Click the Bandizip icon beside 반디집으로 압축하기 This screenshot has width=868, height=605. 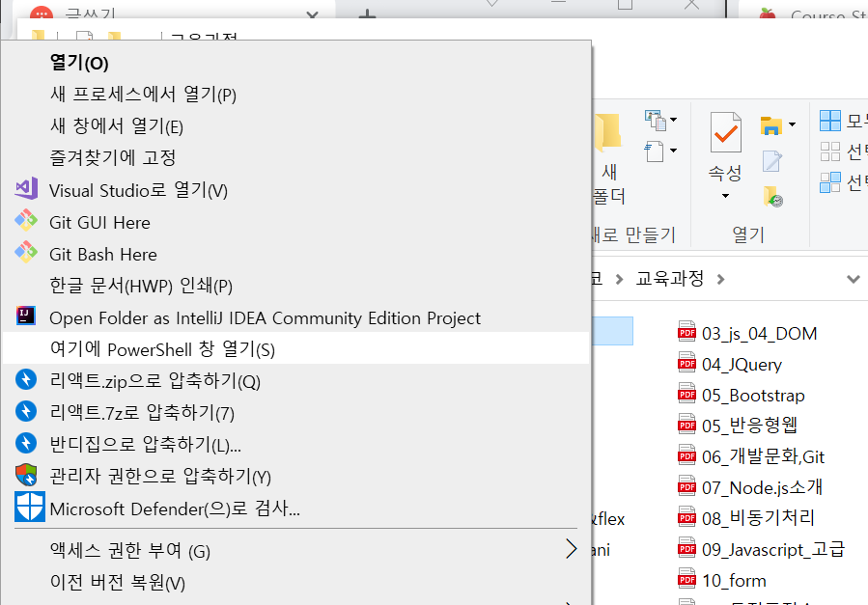[x=26, y=443]
